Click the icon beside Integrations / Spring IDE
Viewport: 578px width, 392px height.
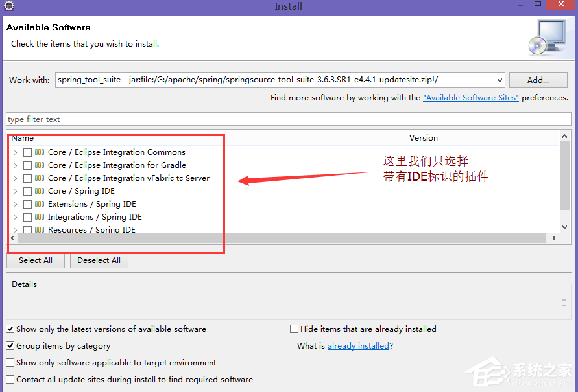click(40, 216)
